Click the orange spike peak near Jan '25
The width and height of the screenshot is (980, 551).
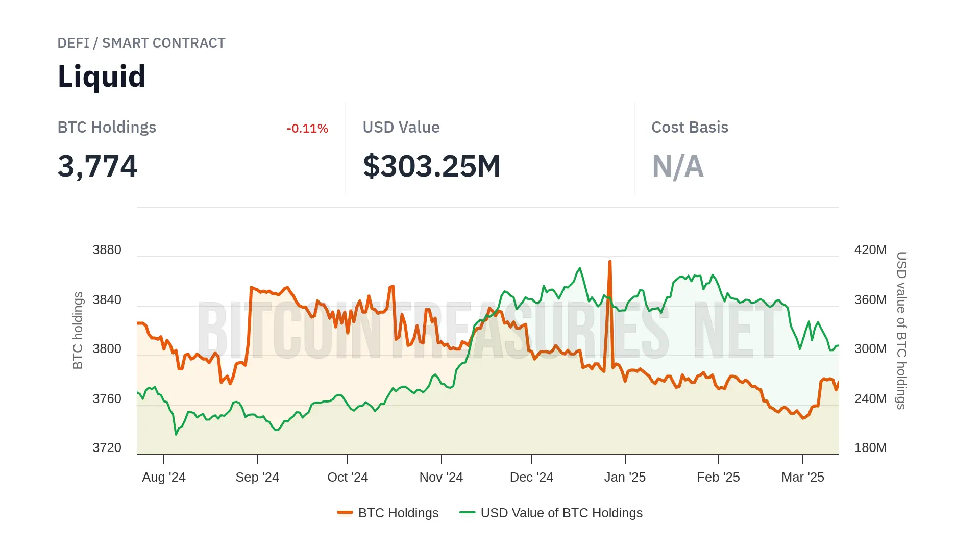tap(610, 262)
